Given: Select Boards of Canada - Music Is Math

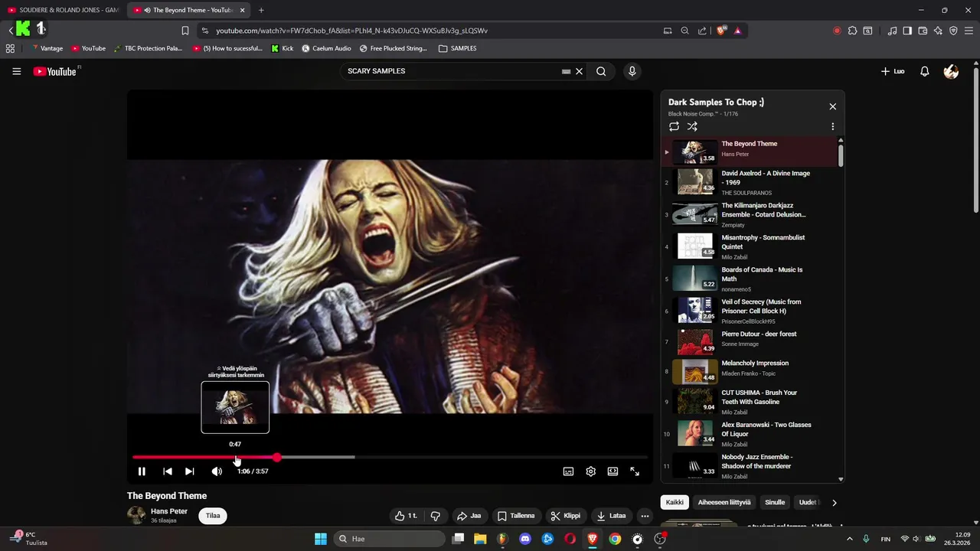Looking at the screenshot, I should [x=750, y=279].
